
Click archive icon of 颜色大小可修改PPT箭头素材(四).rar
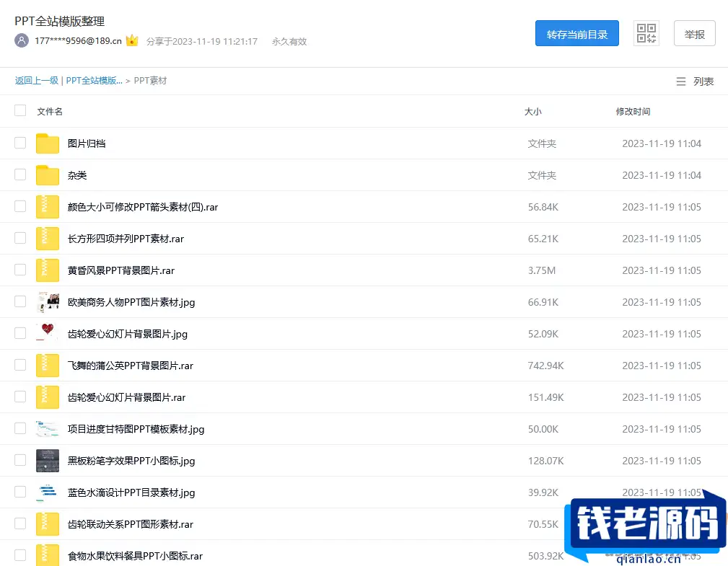coord(48,207)
